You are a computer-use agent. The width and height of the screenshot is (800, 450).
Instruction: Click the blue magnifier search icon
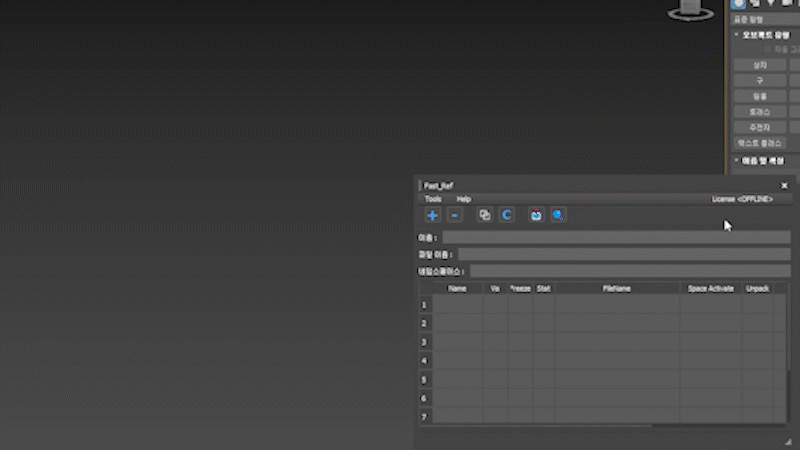click(558, 215)
